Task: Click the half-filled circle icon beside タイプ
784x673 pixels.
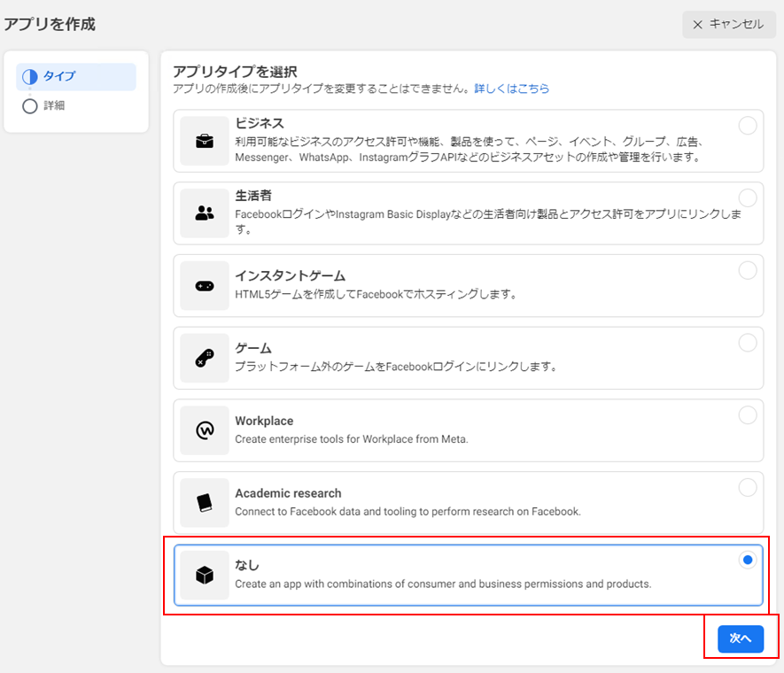Action: tap(30, 76)
